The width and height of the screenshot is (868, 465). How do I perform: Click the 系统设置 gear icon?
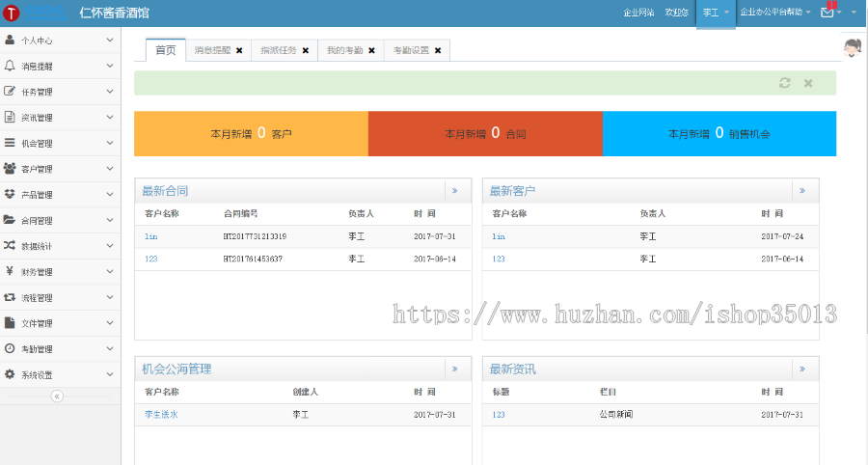click(10, 374)
